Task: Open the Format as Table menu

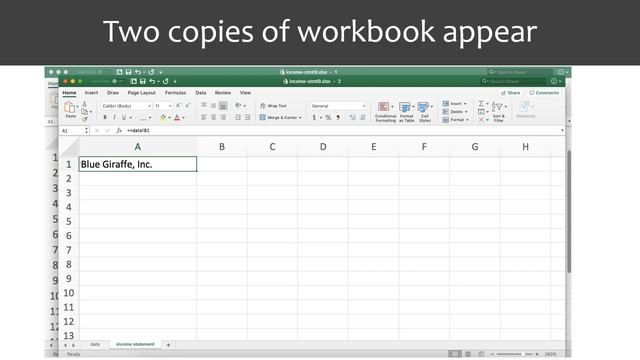Action: coord(406,112)
